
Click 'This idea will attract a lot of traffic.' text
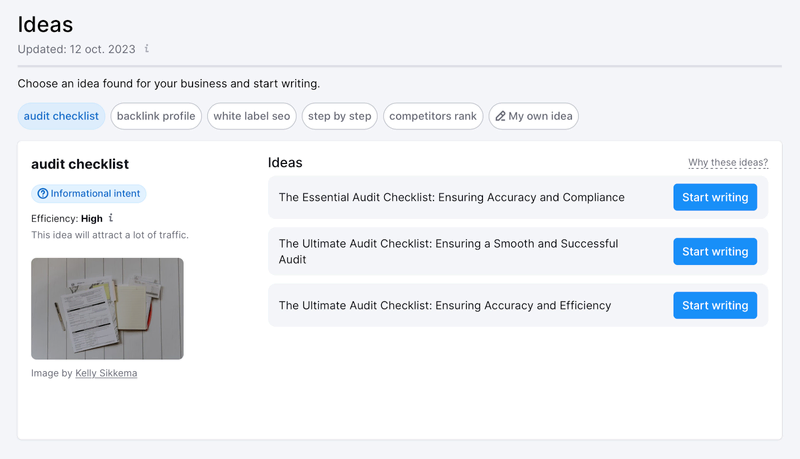tap(110, 235)
